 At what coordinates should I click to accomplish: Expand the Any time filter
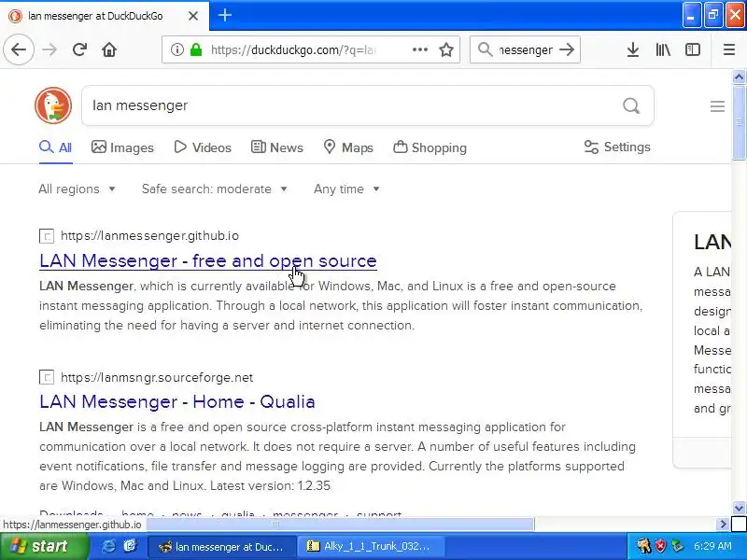coord(346,189)
